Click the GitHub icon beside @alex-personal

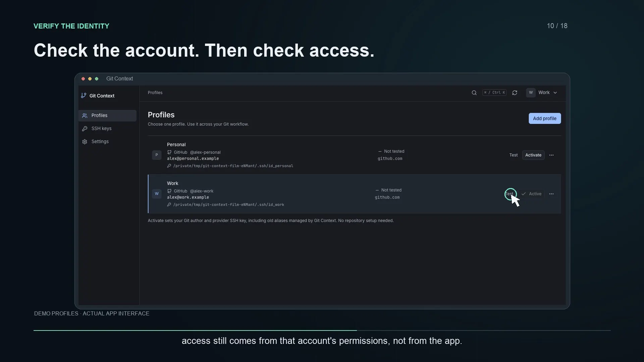[169, 152]
